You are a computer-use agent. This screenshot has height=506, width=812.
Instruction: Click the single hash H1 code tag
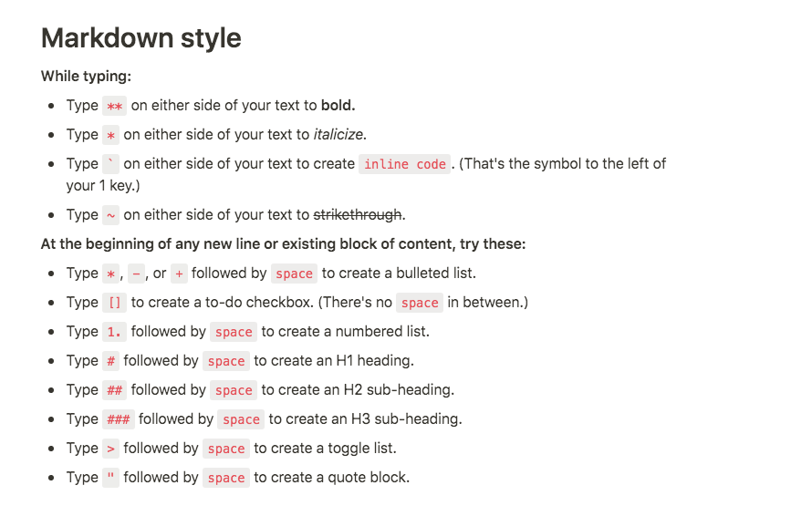[x=110, y=361]
